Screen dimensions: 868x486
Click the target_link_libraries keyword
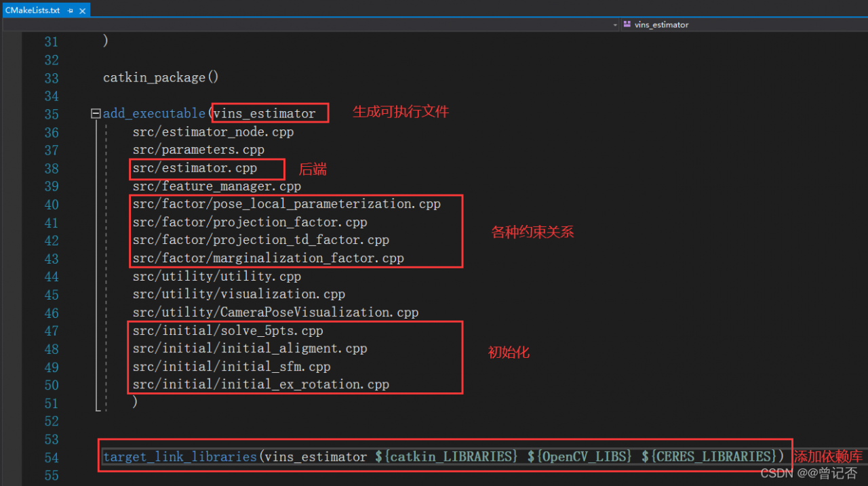pyautogui.click(x=180, y=457)
